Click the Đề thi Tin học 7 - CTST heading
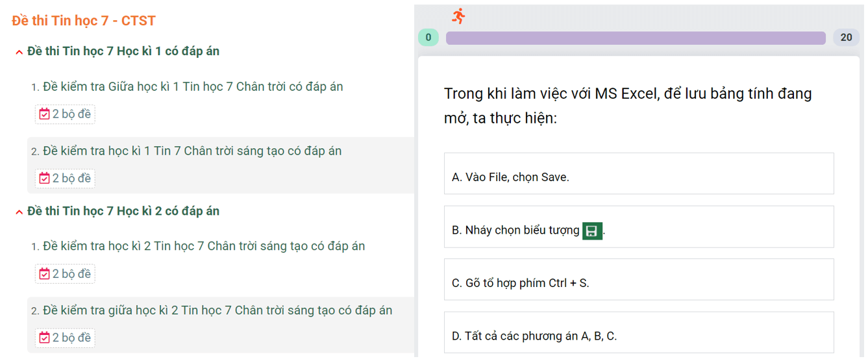 (x=84, y=21)
